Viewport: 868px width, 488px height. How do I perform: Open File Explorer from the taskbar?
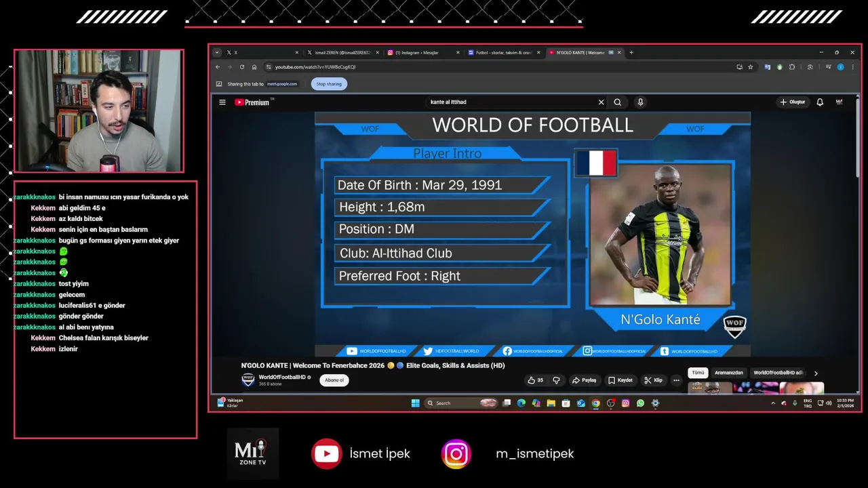tap(551, 403)
